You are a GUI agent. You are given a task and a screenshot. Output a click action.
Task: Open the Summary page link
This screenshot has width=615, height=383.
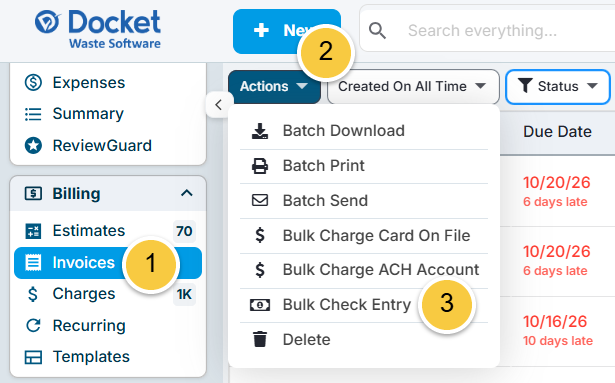(88, 114)
